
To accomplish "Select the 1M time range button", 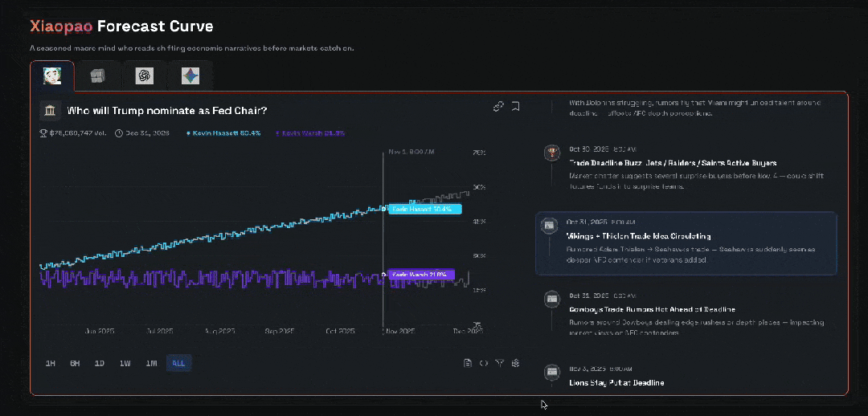I will tap(151, 363).
